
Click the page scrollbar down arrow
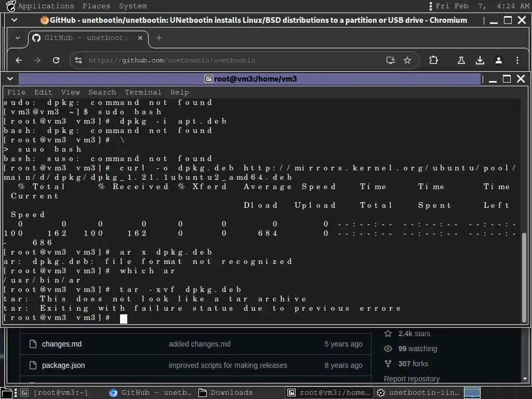[x=525, y=379]
